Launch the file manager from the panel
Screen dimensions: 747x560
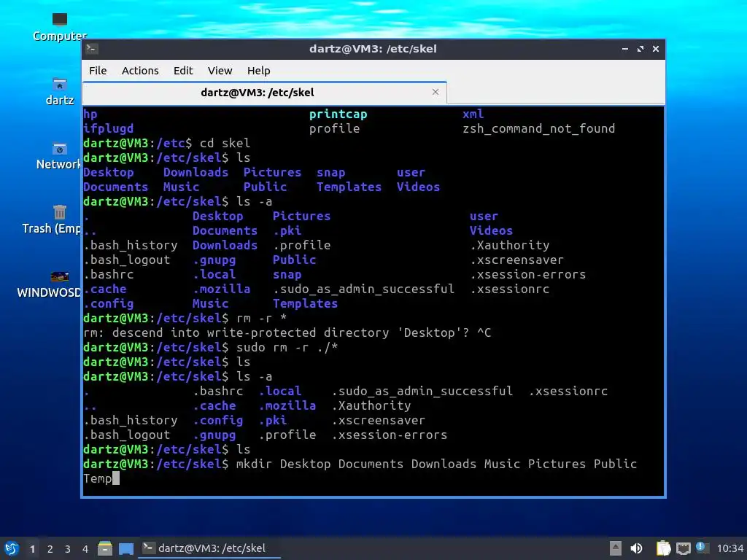[x=105, y=548]
